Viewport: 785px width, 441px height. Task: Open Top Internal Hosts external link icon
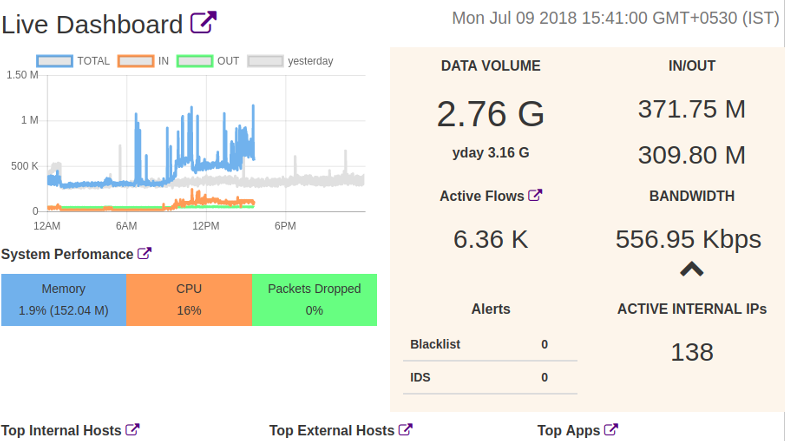(132, 430)
